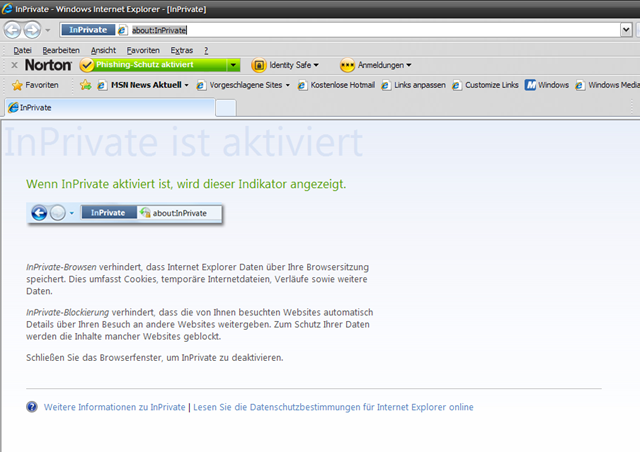Click the Norton logo

coord(48,65)
